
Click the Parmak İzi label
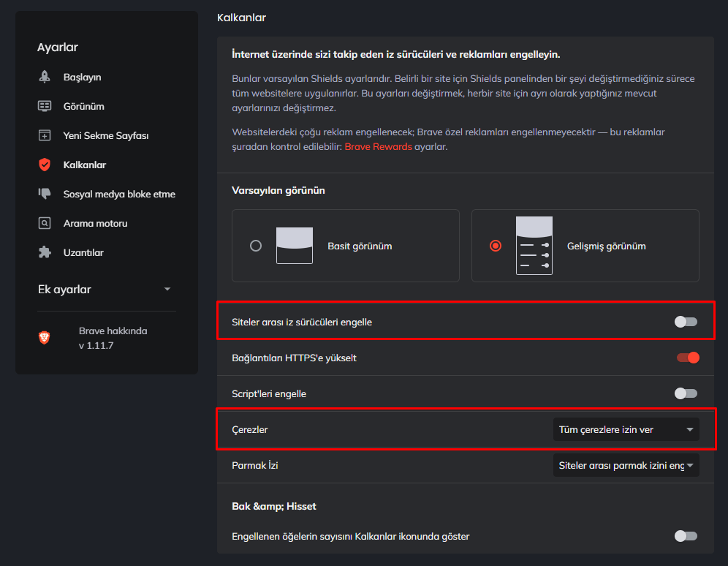255,465
